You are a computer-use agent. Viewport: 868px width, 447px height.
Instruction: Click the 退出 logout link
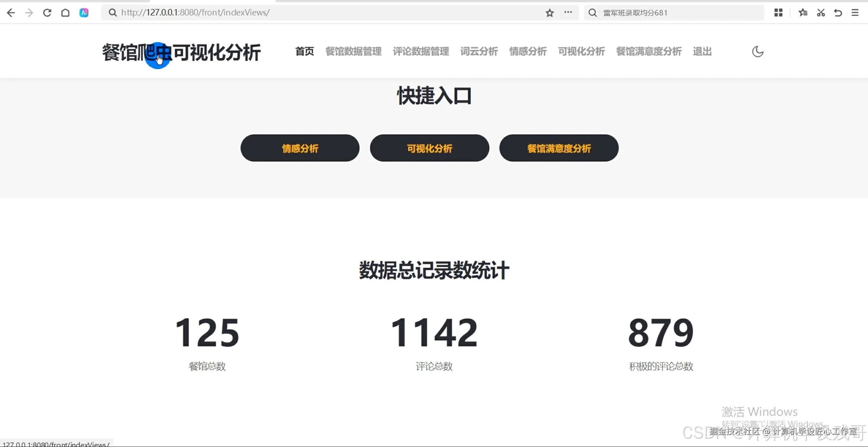702,52
